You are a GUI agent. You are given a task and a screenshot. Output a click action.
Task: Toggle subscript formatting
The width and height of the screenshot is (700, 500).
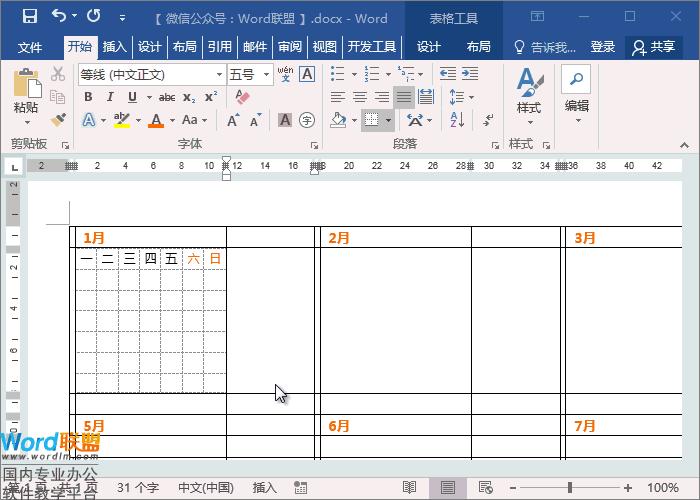189,98
